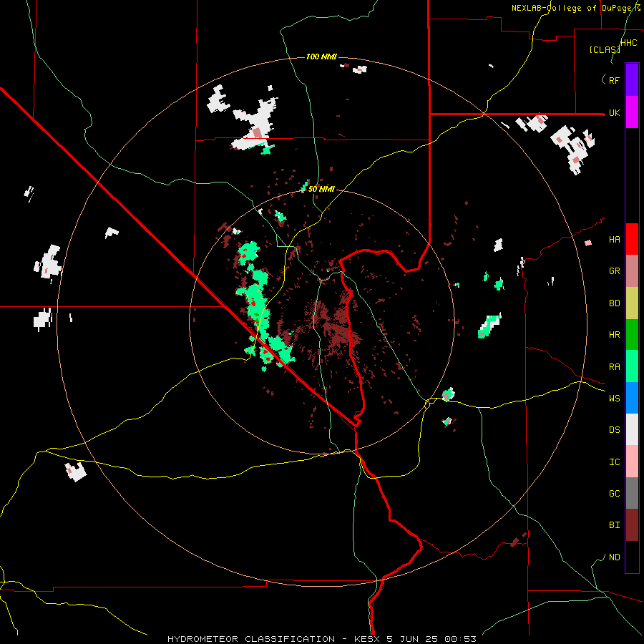This screenshot has width=644, height=644.
Task: Click the WS blue legend swatch
Action: pyautogui.click(x=632, y=398)
